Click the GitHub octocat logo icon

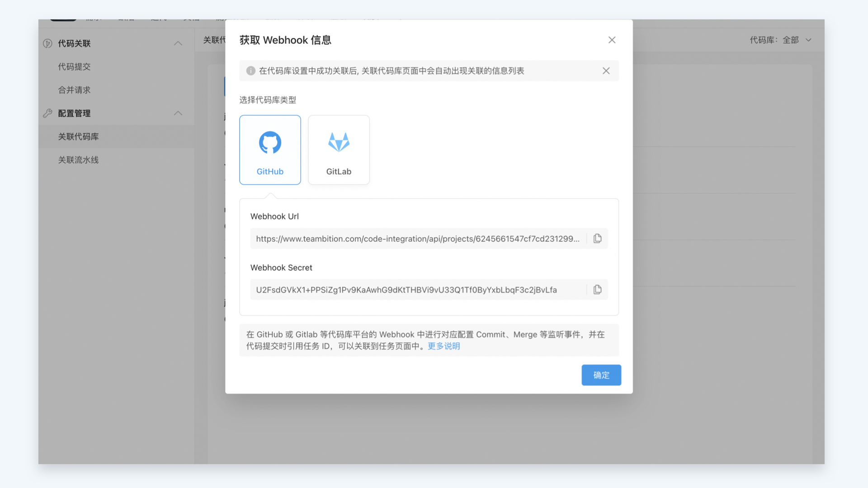pyautogui.click(x=270, y=143)
